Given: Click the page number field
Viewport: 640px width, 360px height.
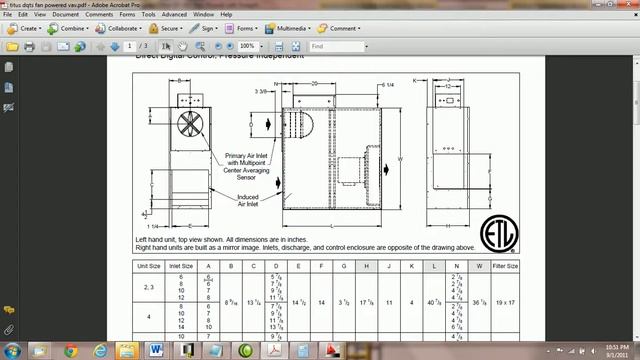Looking at the screenshot, I should (x=130, y=46).
